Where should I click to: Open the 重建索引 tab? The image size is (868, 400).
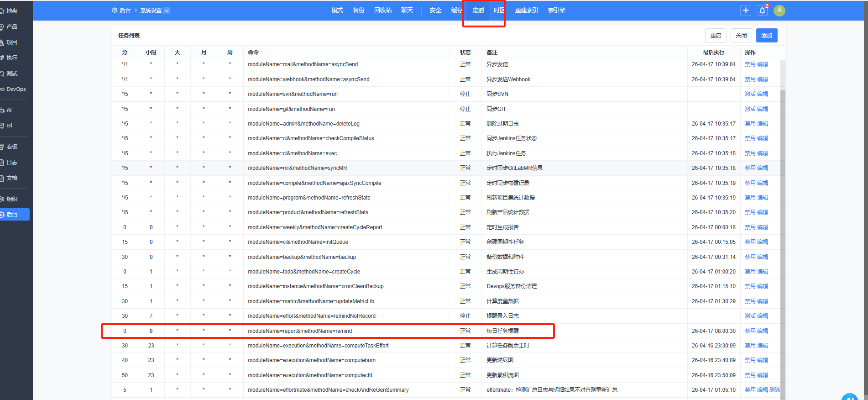tap(527, 11)
